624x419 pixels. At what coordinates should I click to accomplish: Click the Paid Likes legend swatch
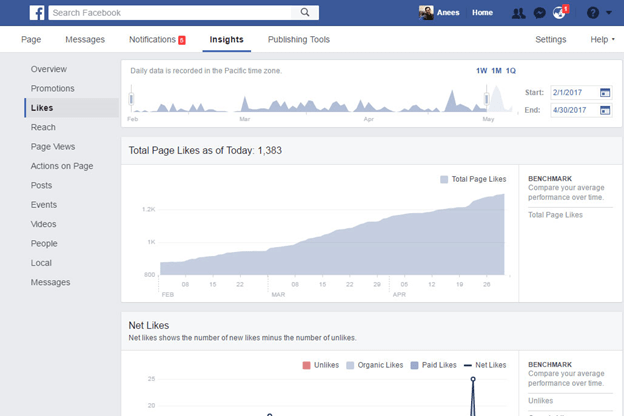414,365
